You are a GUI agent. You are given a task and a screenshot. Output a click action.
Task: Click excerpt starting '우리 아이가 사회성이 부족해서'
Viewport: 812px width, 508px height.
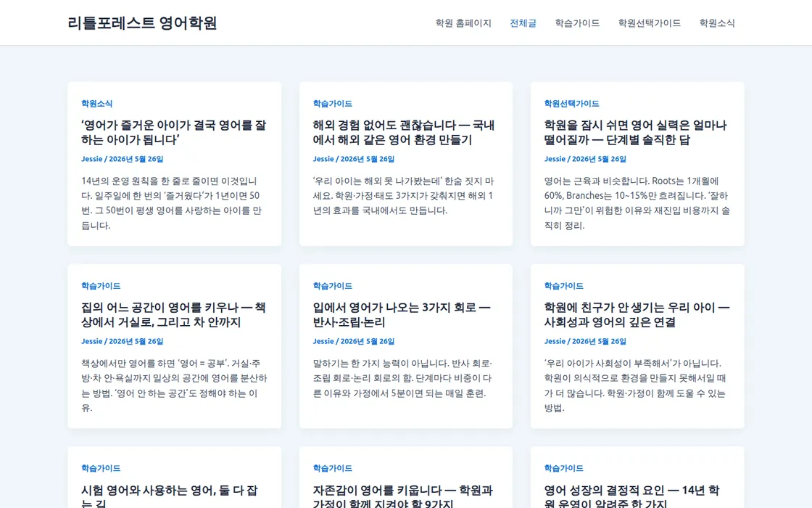(635, 385)
